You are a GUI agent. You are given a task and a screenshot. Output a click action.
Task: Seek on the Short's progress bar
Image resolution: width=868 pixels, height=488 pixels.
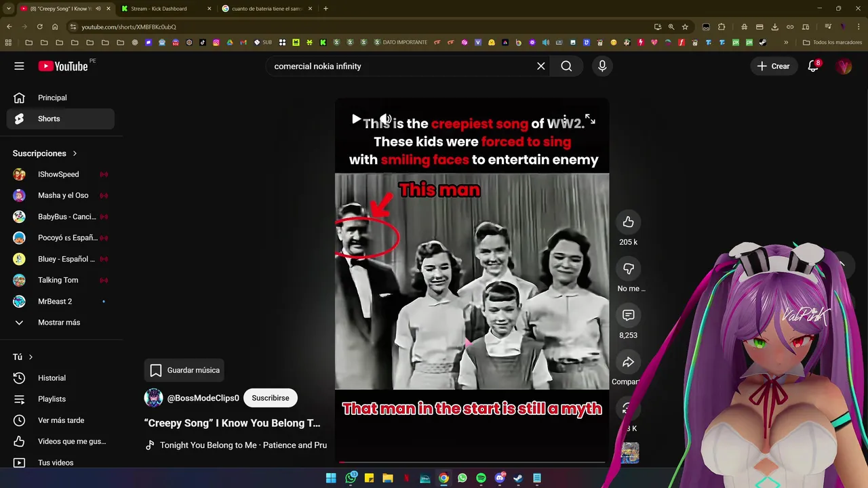click(x=472, y=462)
